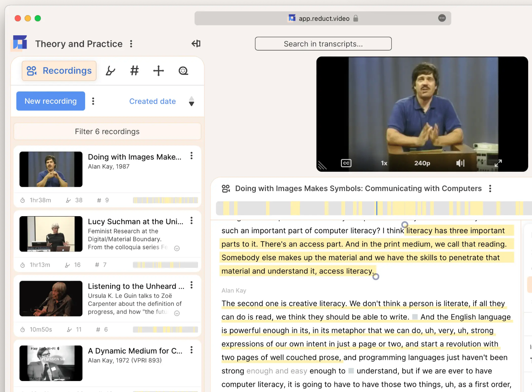532x392 pixels.
Task: Open the highlights tab icon
Action: click(x=110, y=71)
